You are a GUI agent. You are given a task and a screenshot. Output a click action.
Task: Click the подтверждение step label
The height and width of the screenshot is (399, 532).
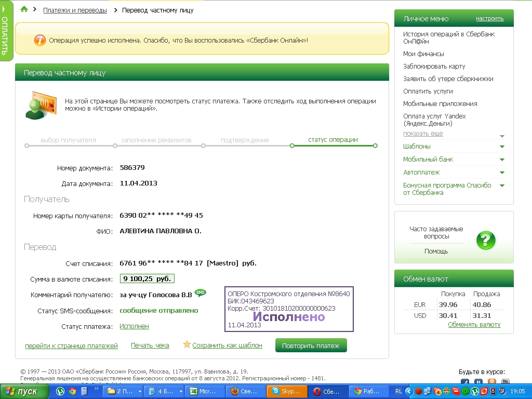coord(245,140)
